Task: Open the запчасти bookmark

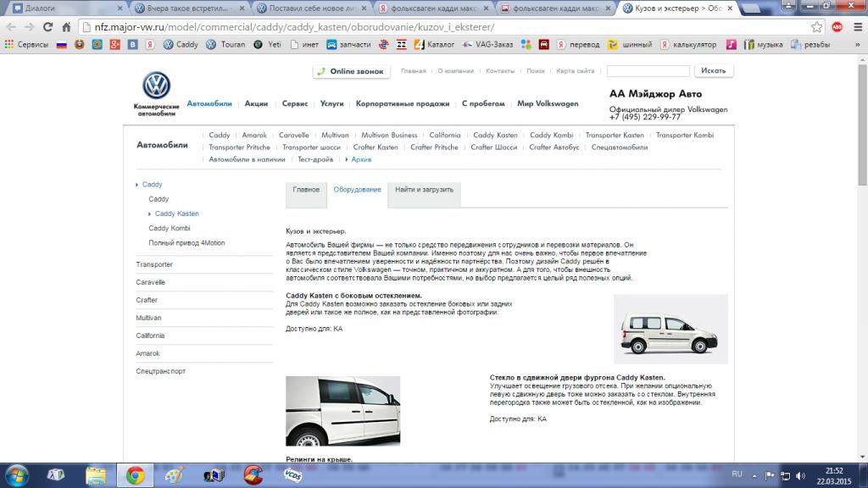Action: 348,44
